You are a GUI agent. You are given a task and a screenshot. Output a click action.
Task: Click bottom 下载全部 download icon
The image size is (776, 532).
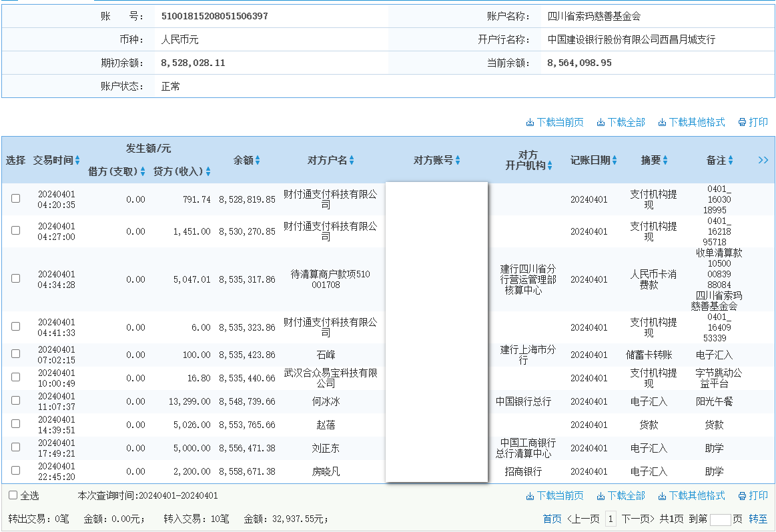point(601,496)
